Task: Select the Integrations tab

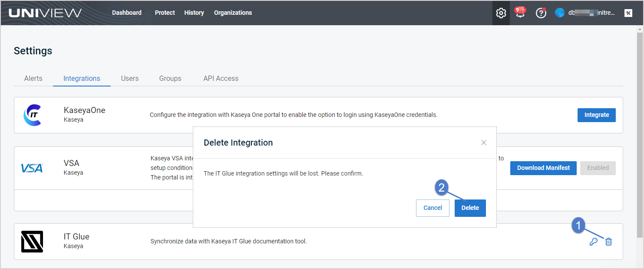Action: [x=82, y=78]
